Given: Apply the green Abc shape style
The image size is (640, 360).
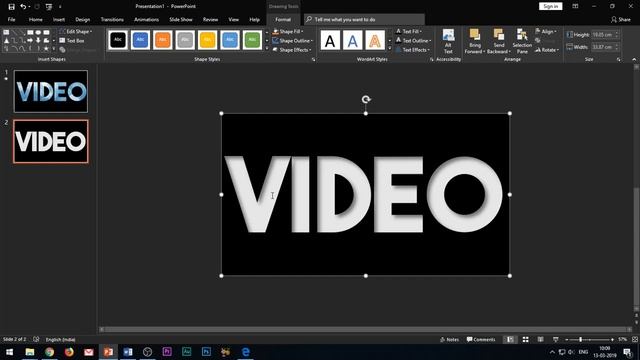Looking at the screenshot, I should pos(252,40).
